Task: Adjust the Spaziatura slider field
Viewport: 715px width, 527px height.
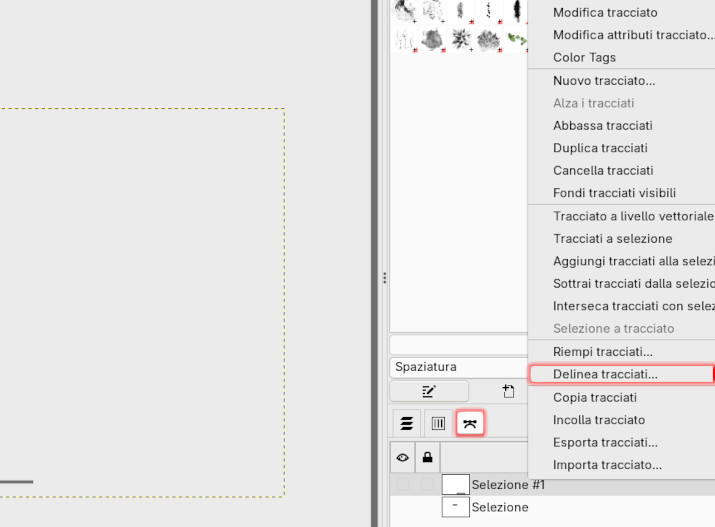Action: 459,367
